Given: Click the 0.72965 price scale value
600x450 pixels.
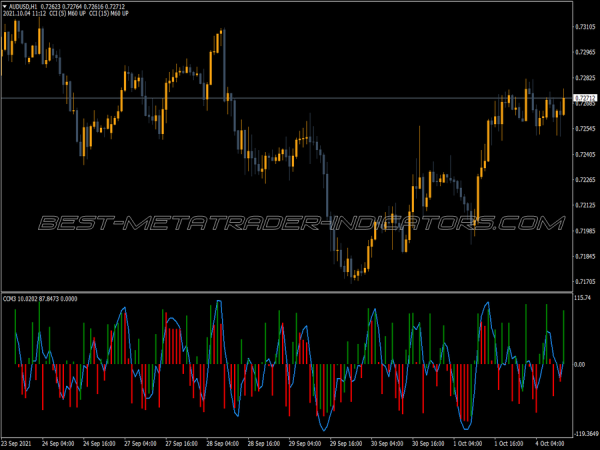Looking at the screenshot, I should 585,52.
